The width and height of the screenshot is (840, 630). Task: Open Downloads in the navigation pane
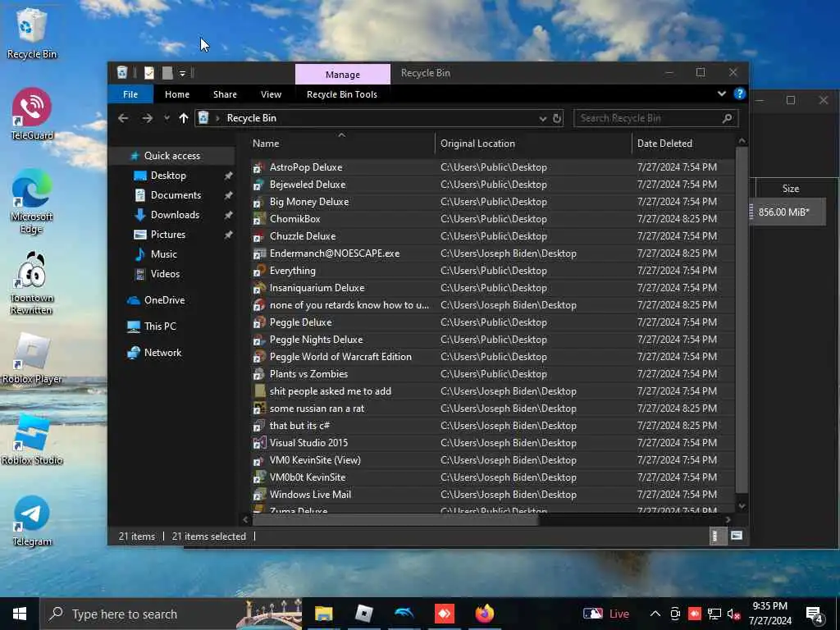click(175, 215)
